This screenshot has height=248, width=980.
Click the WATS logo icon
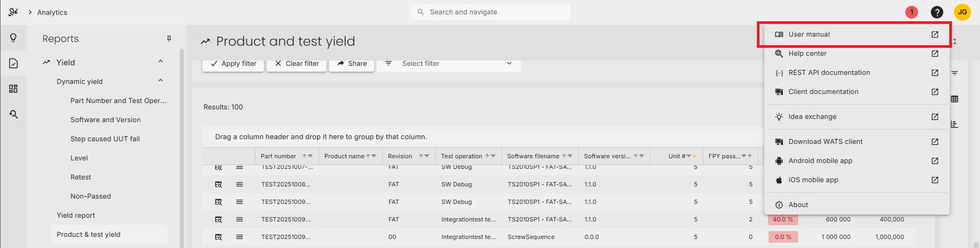pyautogui.click(x=13, y=12)
